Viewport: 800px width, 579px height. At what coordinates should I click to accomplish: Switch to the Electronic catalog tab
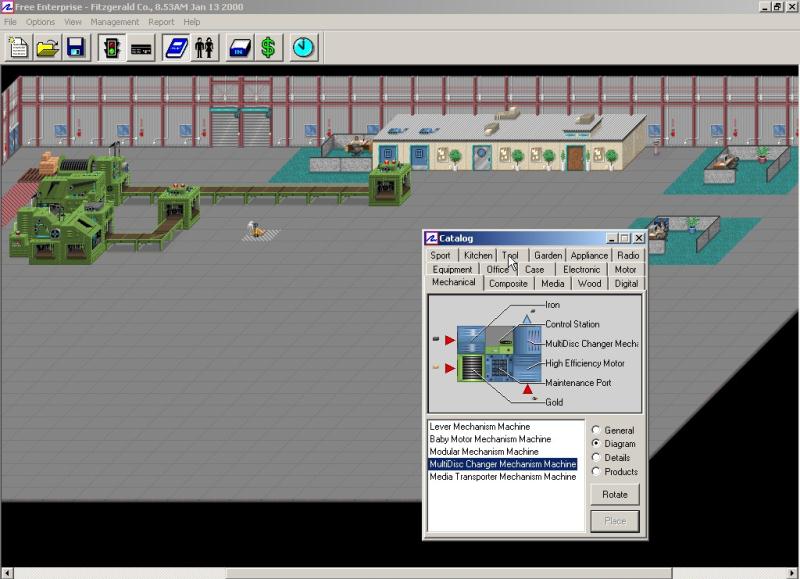581,269
